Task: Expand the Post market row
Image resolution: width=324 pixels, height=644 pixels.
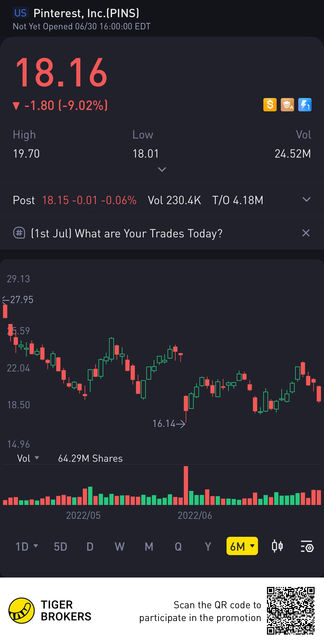Action: [306, 200]
